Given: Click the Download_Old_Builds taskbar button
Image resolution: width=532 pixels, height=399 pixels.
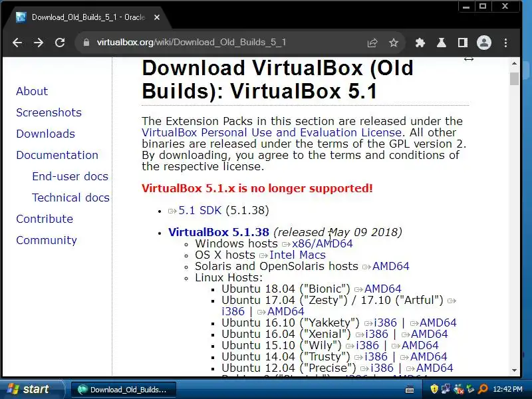Looking at the screenshot, I should [124, 390].
